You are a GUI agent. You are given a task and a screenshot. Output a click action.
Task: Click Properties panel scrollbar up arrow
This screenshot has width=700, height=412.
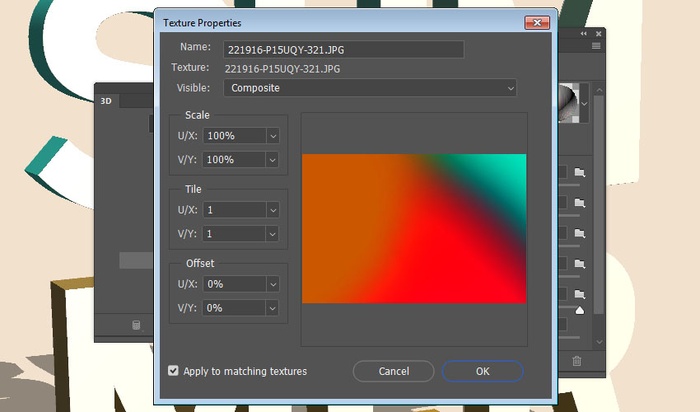pos(599,90)
